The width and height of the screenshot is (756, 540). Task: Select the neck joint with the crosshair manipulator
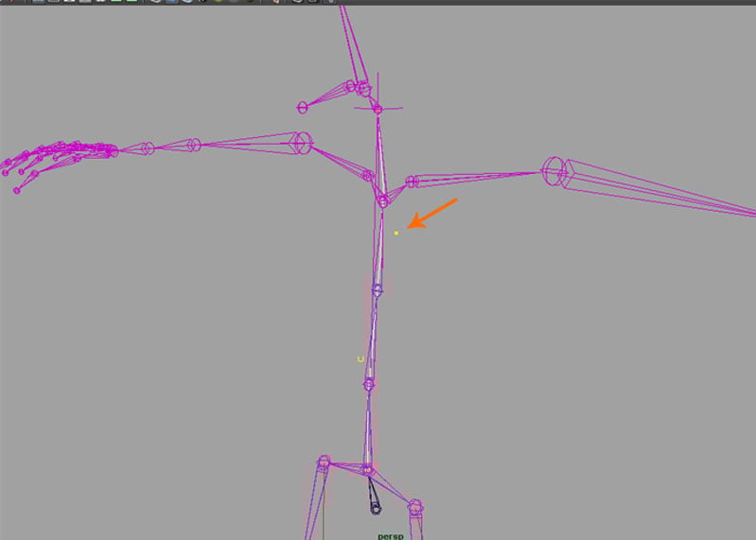[378, 110]
